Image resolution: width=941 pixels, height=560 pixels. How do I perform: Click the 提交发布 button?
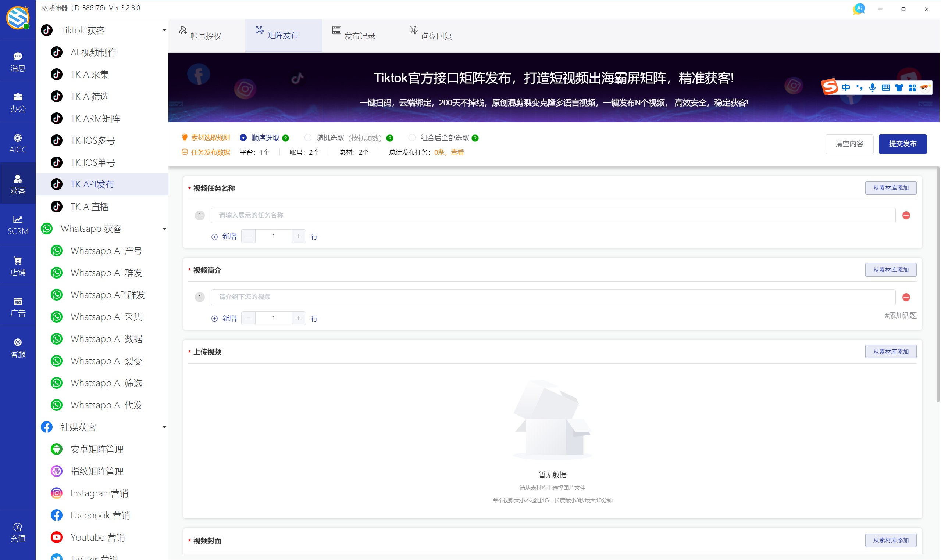click(902, 144)
